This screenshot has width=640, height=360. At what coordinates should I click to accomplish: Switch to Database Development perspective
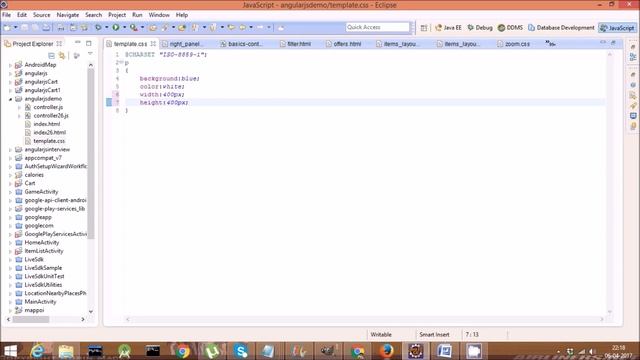(x=561, y=28)
